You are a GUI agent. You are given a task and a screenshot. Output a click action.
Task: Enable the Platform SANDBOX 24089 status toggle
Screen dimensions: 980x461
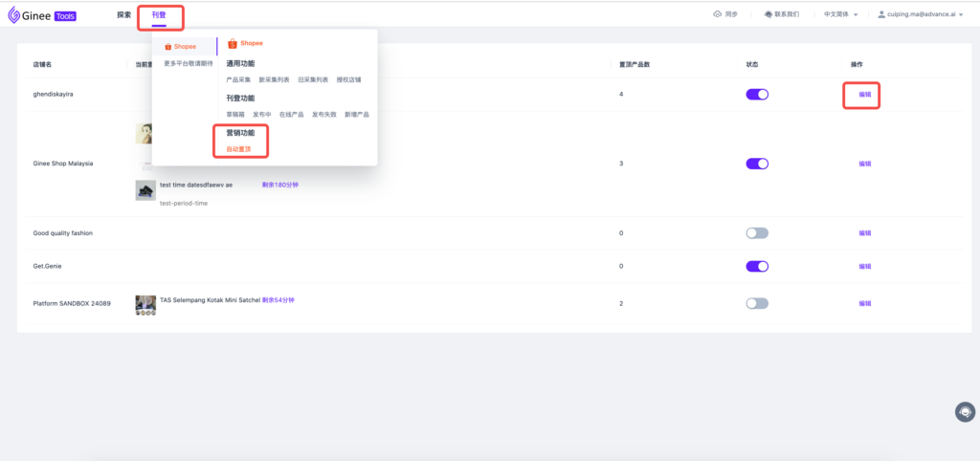[757, 303]
